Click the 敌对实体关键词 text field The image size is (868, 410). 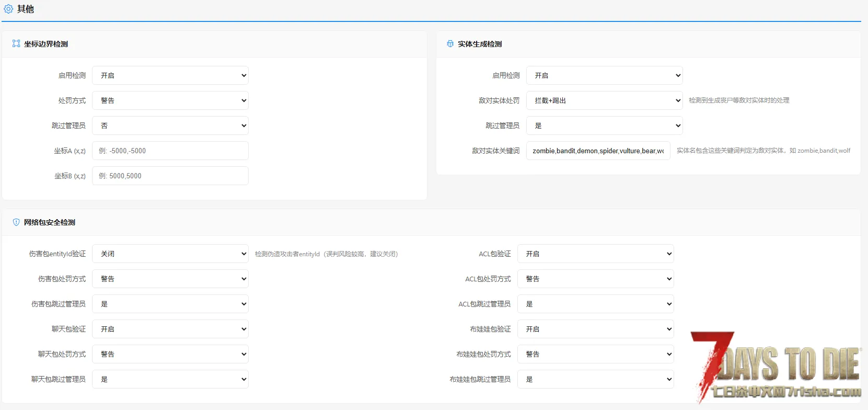click(x=598, y=151)
